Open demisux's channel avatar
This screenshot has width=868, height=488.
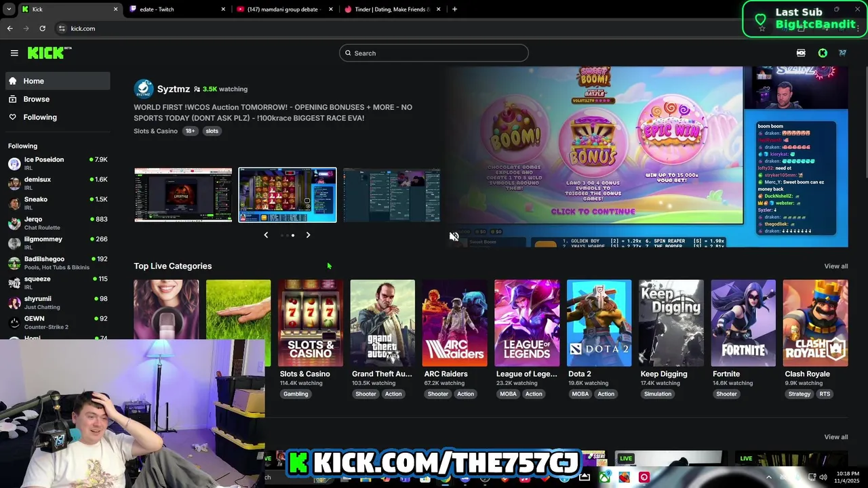tap(14, 184)
